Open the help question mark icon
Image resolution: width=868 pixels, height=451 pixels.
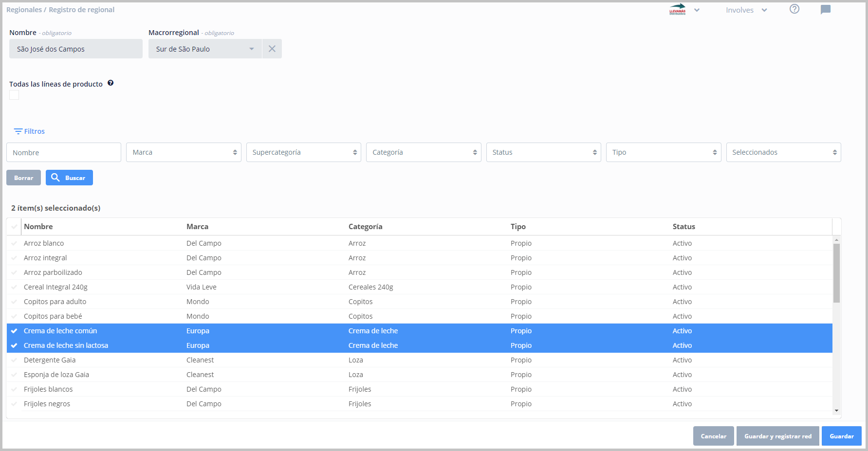[794, 9]
